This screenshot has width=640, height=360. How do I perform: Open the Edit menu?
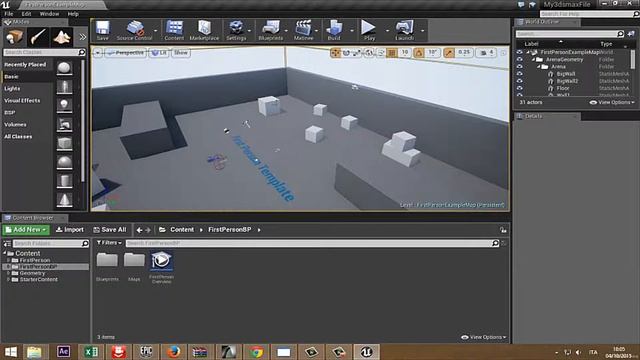click(x=26, y=14)
